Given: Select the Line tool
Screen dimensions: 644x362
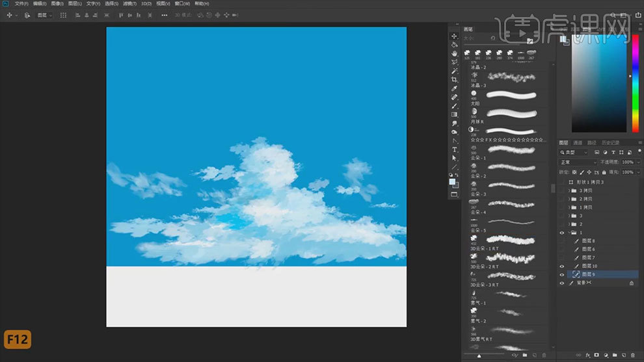Looking at the screenshot, I should point(454,167).
